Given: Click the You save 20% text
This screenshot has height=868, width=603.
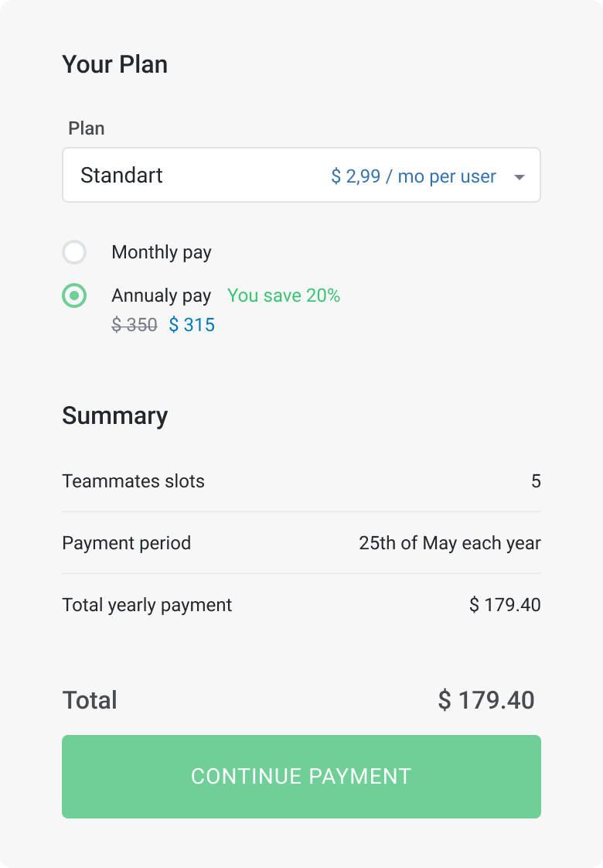Looking at the screenshot, I should click(x=284, y=295).
